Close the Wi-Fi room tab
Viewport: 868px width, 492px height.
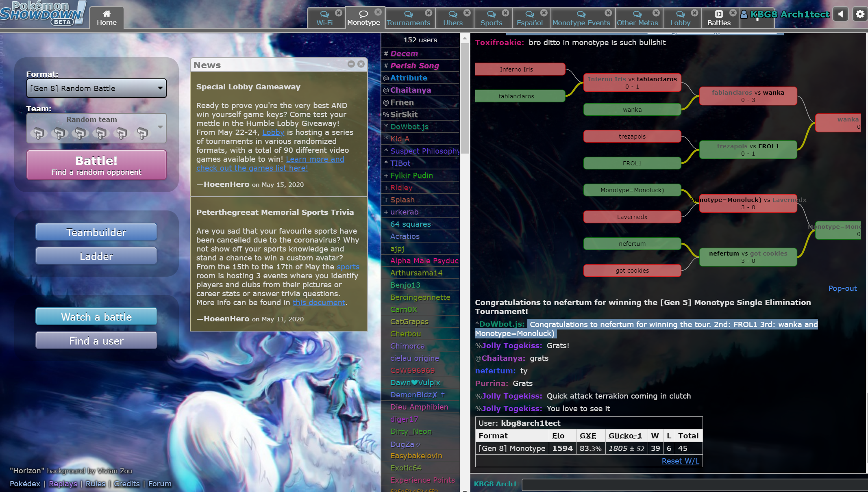point(339,13)
